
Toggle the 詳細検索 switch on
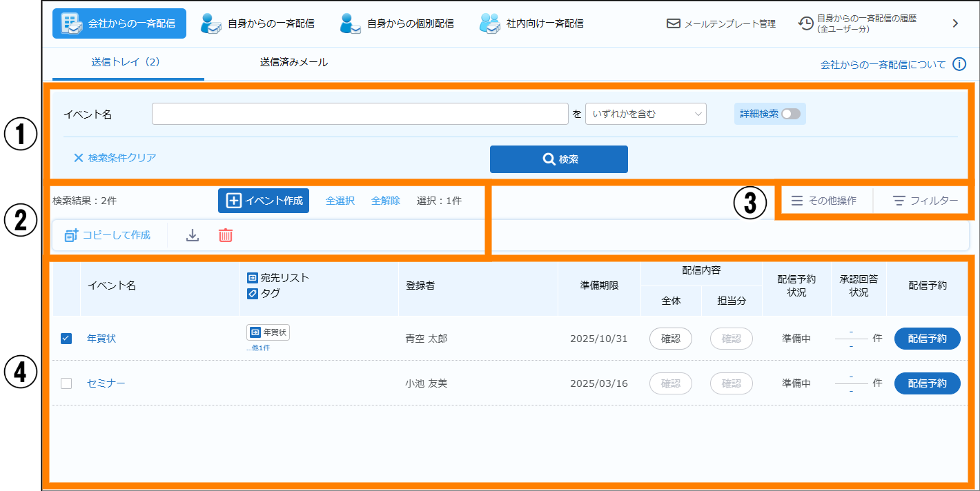[x=790, y=114]
